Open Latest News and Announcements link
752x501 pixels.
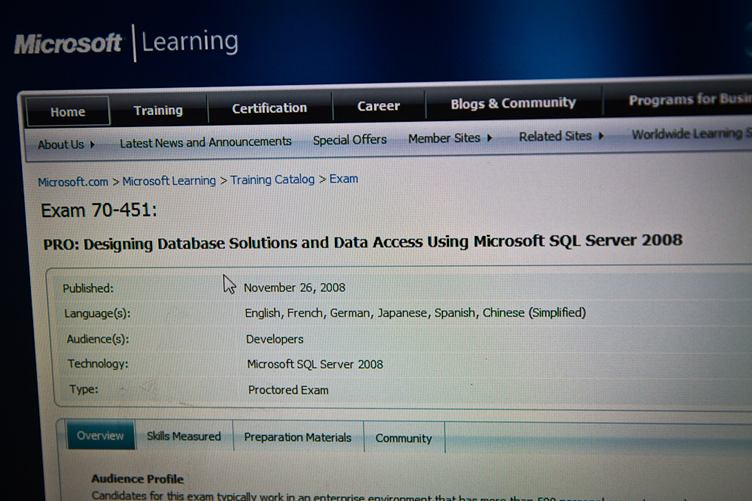(x=206, y=142)
